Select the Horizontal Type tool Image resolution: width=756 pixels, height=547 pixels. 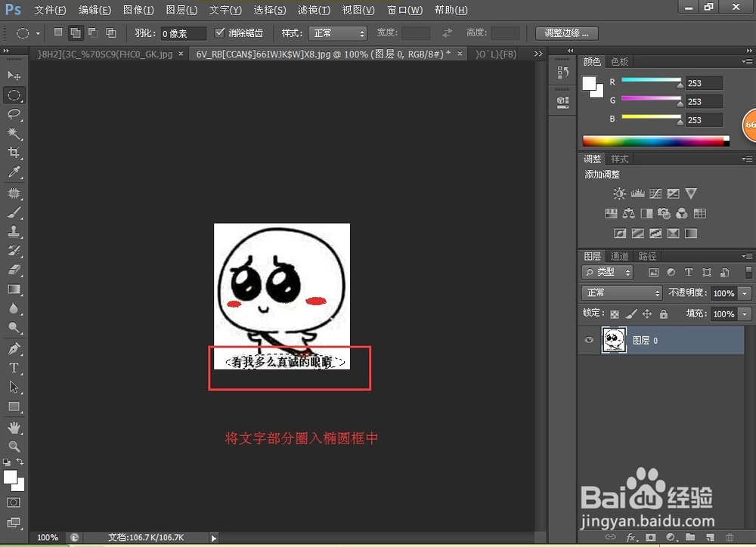click(x=14, y=367)
